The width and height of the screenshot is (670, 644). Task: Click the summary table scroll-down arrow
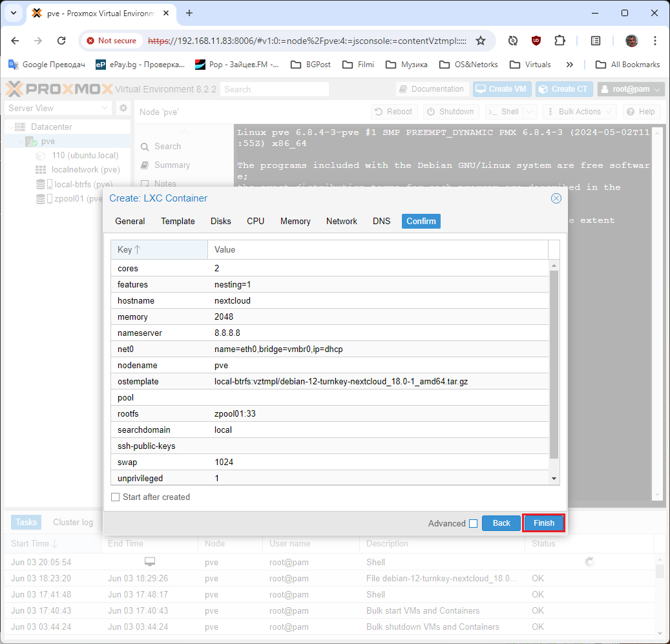pyautogui.click(x=554, y=478)
